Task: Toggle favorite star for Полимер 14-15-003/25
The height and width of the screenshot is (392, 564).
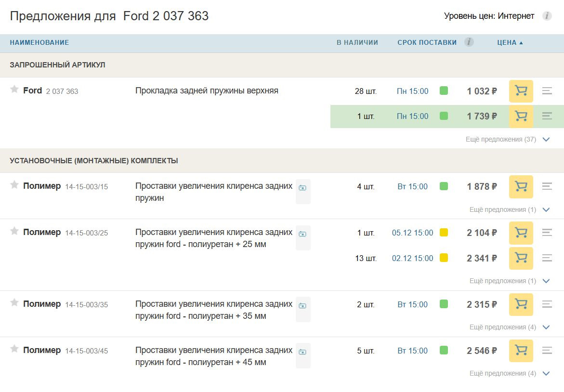Action: 14,232
